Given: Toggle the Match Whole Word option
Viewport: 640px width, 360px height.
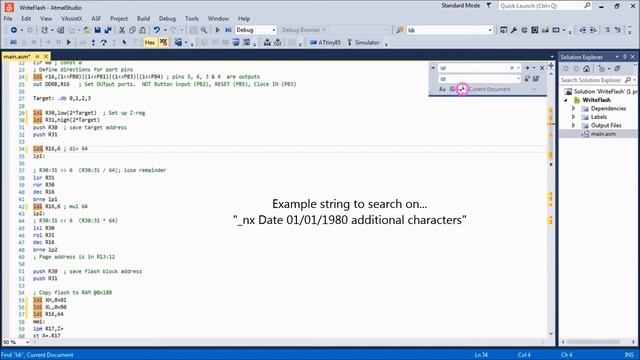Looking at the screenshot, I should click(x=453, y=89).
